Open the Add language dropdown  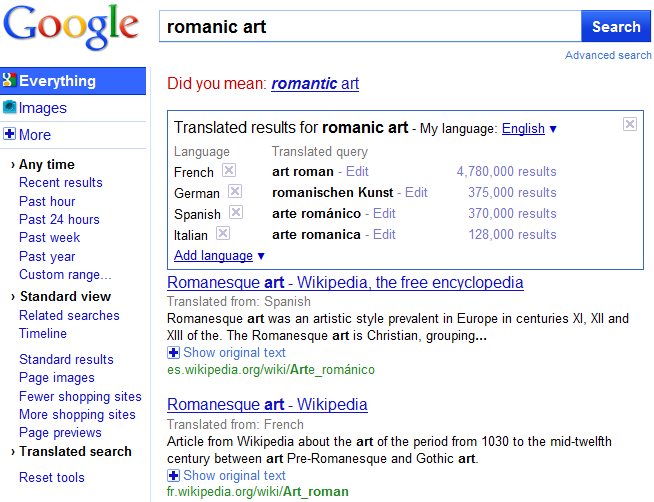point(219,256)
